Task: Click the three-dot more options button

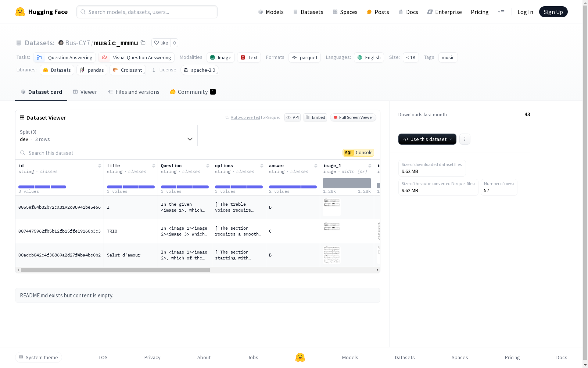Action: 465,139
